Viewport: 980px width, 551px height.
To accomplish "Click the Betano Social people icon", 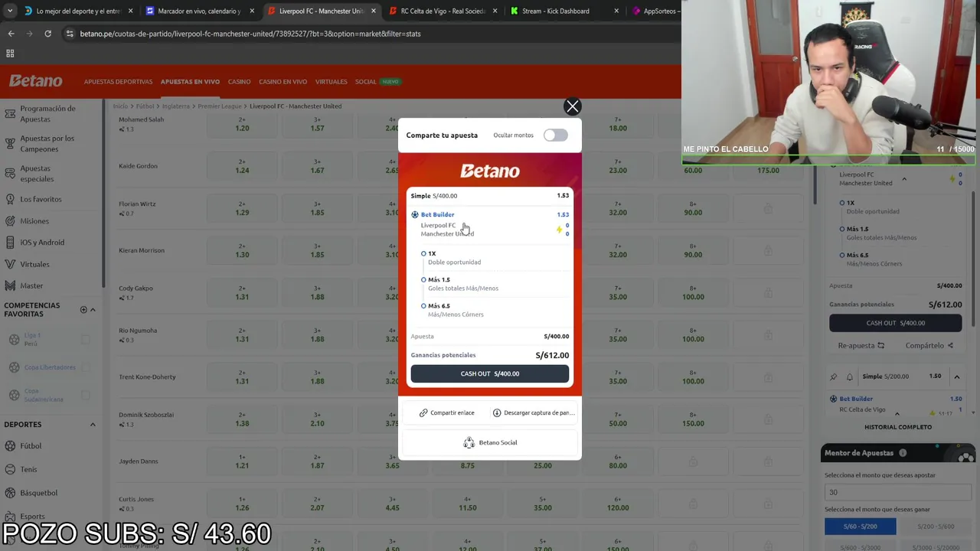I will tap(469, 442).
